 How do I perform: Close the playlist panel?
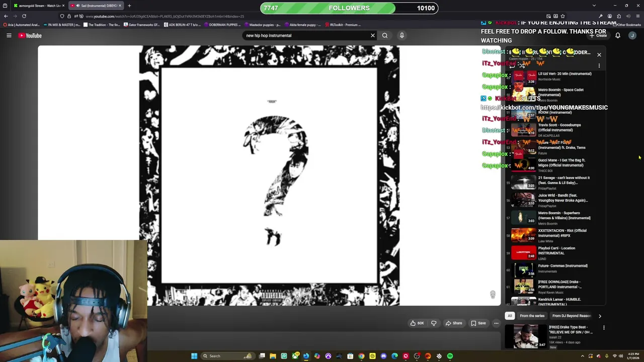(599, 54)
